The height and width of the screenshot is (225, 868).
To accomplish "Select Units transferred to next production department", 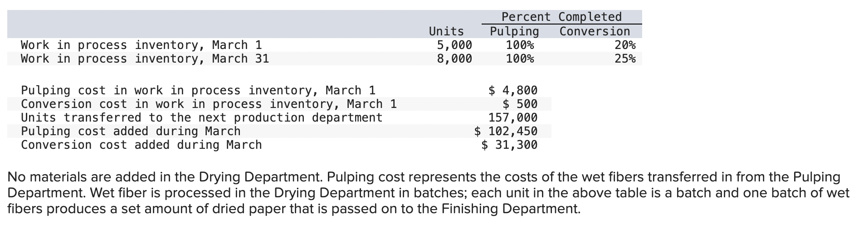I will coord(202,117).
